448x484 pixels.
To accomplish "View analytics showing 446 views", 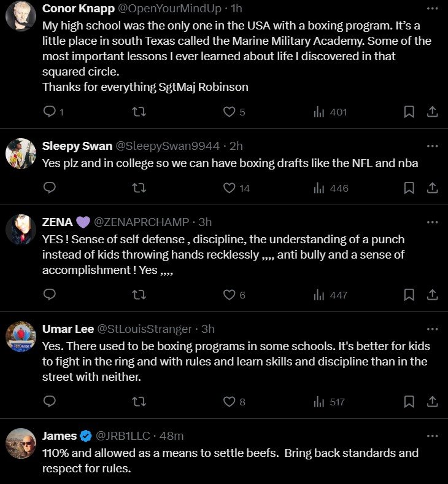I will pos(331,188).
